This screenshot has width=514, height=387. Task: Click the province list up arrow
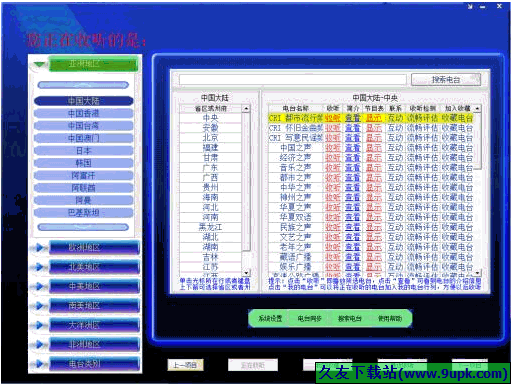tap(246, 108)
